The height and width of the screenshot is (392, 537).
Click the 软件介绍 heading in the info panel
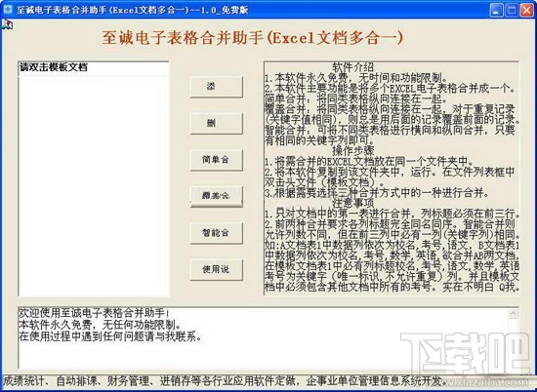[x=353, y=67]
